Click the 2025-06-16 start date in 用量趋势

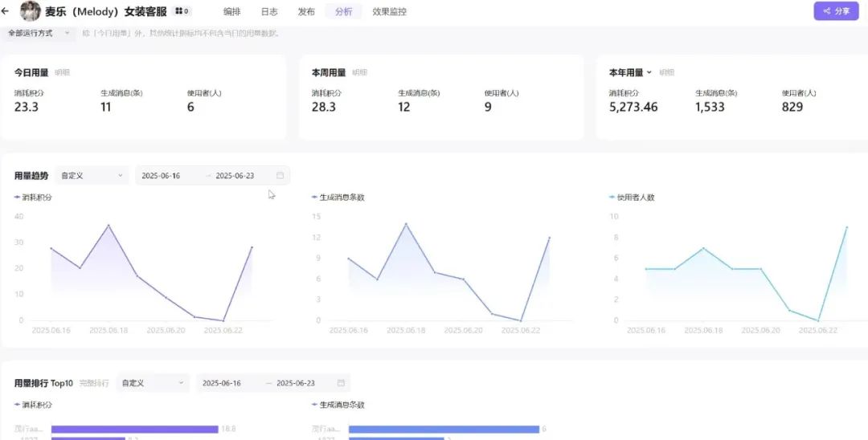161,176
